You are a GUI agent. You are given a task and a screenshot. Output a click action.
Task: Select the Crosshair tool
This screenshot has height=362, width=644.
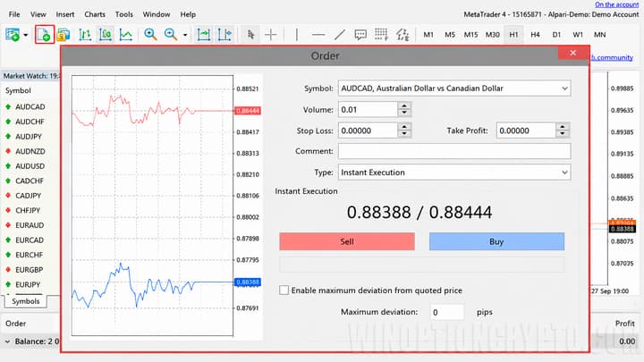[x=271, y=35]
